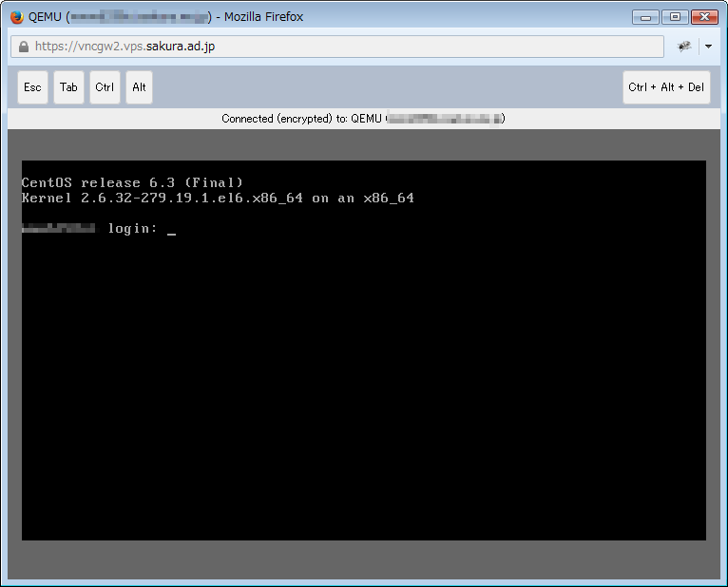
Task: Click the login: prompt text
Action: coord(133,228)
